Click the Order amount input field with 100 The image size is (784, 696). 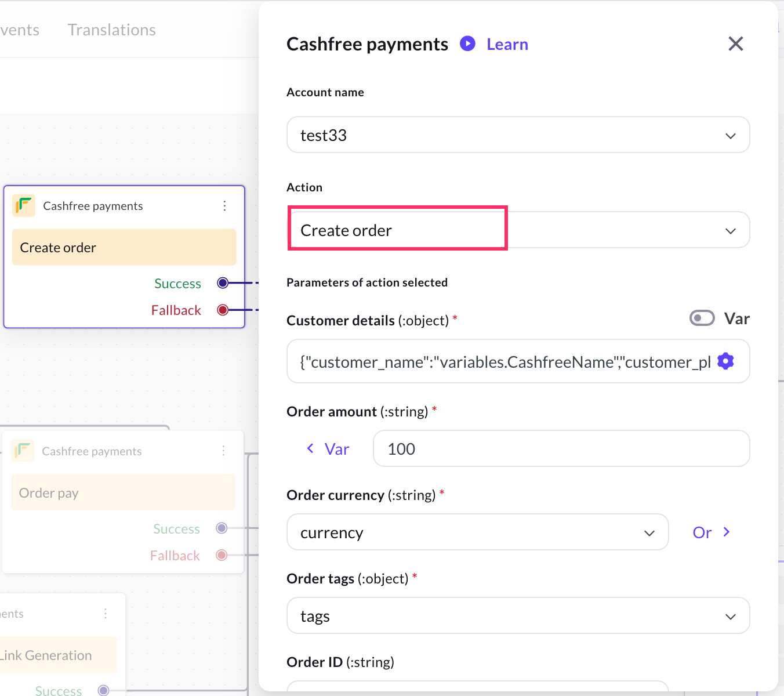click(561, 449)
